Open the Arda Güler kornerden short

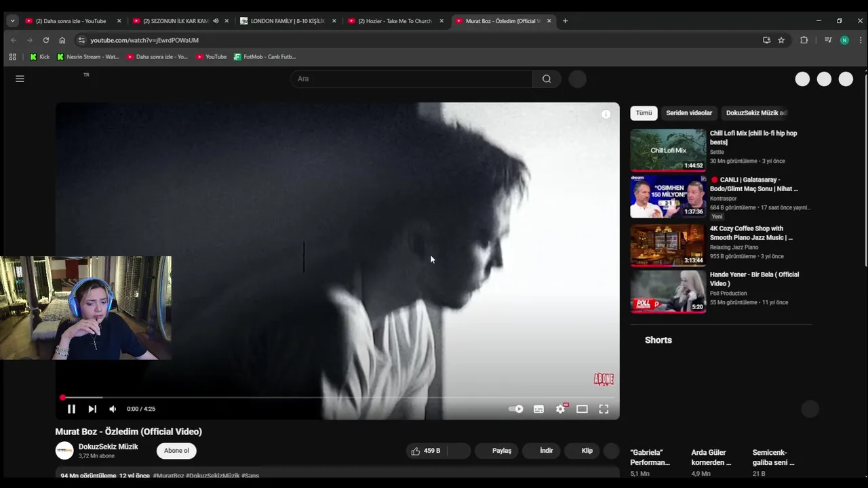[x=711, y=457]
